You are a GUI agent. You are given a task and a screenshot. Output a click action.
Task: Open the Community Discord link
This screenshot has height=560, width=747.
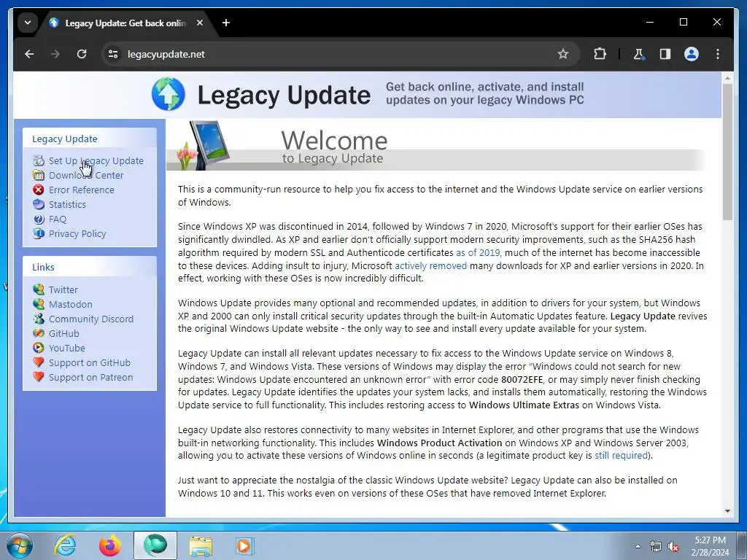coord(91,319)
